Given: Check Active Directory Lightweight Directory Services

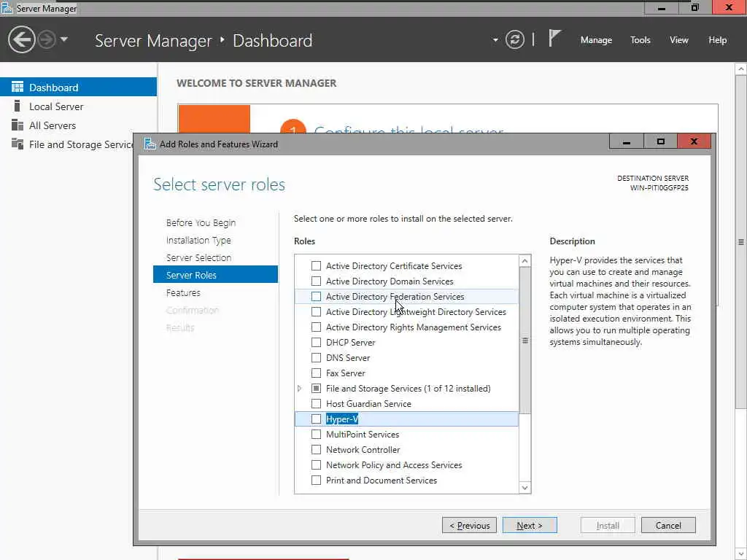Looking at the screenshot, I should pos(316,312).
